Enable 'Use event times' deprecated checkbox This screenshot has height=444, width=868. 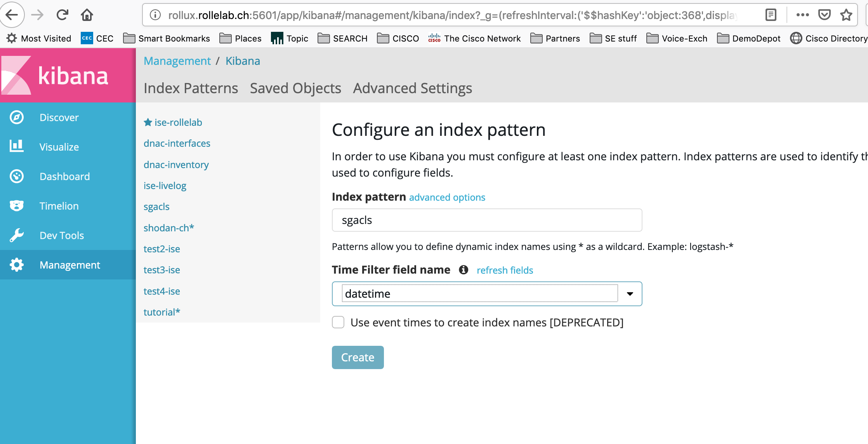(x=338, y=322)
